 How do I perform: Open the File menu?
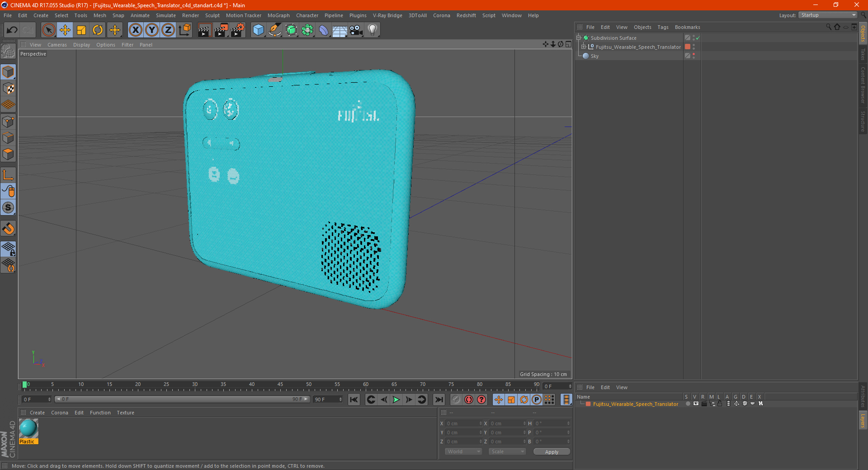(x=8, y=15)
